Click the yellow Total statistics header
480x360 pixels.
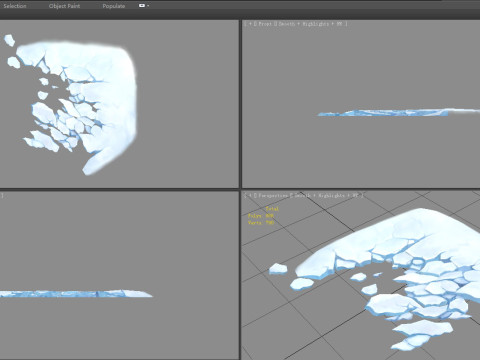pyautogui.click(x=272, y=209)
